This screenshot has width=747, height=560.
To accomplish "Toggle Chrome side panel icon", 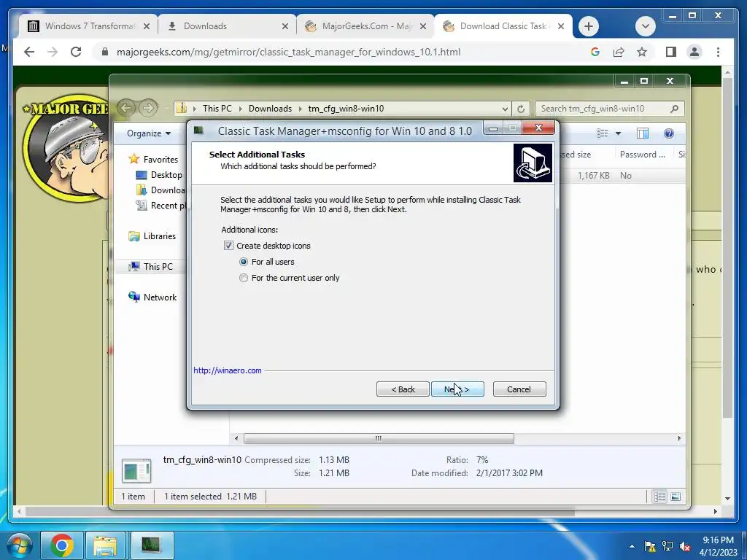I will tap(671, 52).
